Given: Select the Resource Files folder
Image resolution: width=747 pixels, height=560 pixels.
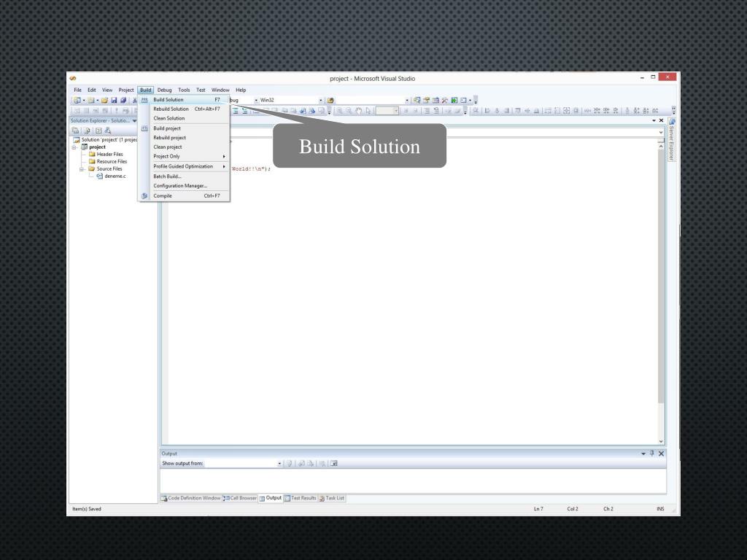Looking at the screenshot, I should click(108, 161).
